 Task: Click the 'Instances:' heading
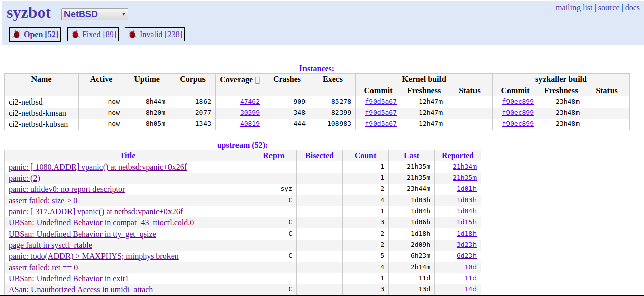[317, 69]
